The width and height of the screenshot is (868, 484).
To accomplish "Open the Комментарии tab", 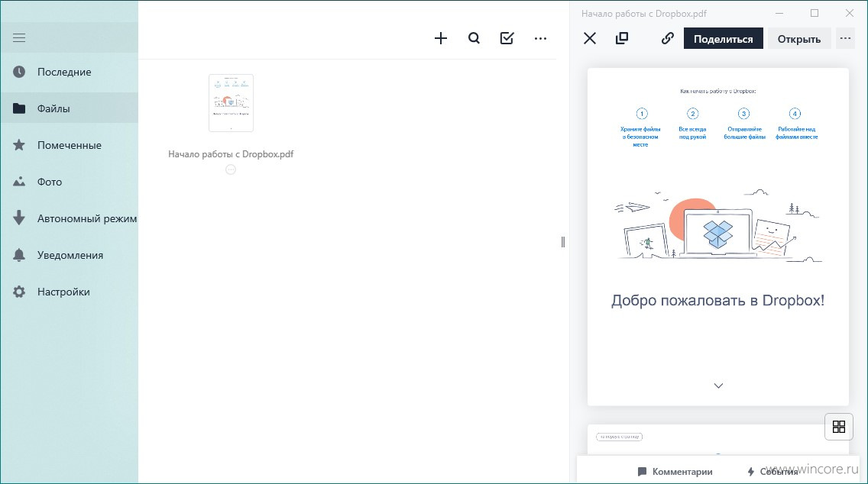I will (675, 471).
